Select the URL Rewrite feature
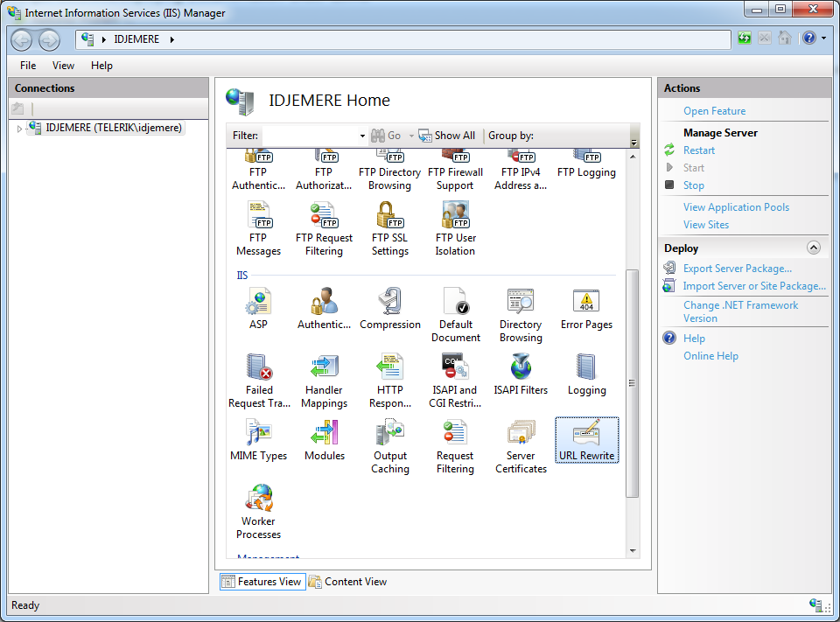Viewport: 840px width, 622px height. 586,440
